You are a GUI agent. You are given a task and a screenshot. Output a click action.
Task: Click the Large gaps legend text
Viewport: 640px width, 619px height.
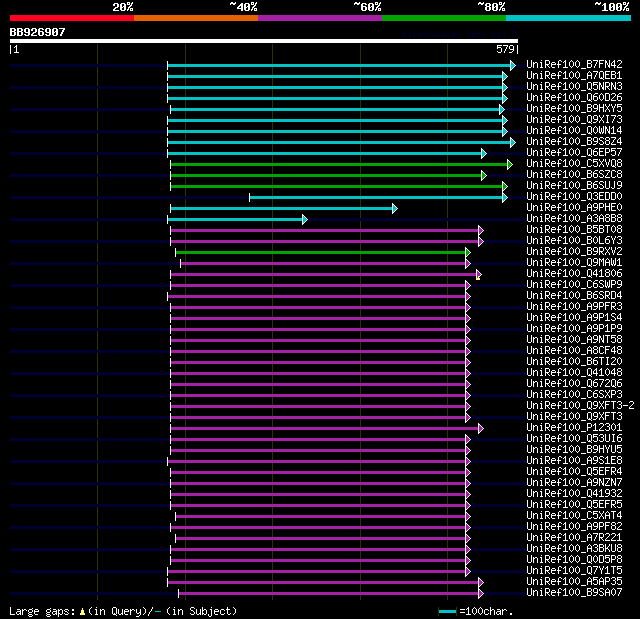coord(123,611)
